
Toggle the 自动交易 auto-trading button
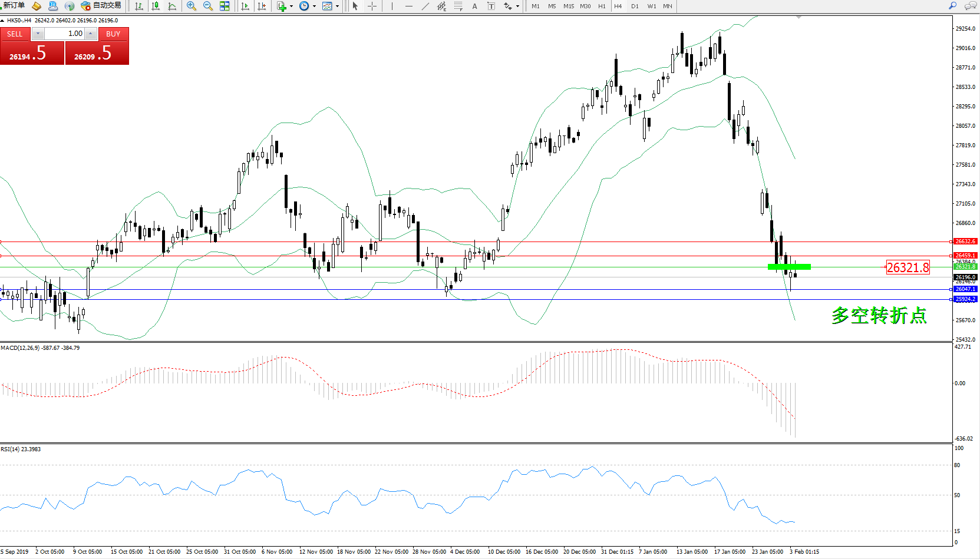tap(101, 6)
